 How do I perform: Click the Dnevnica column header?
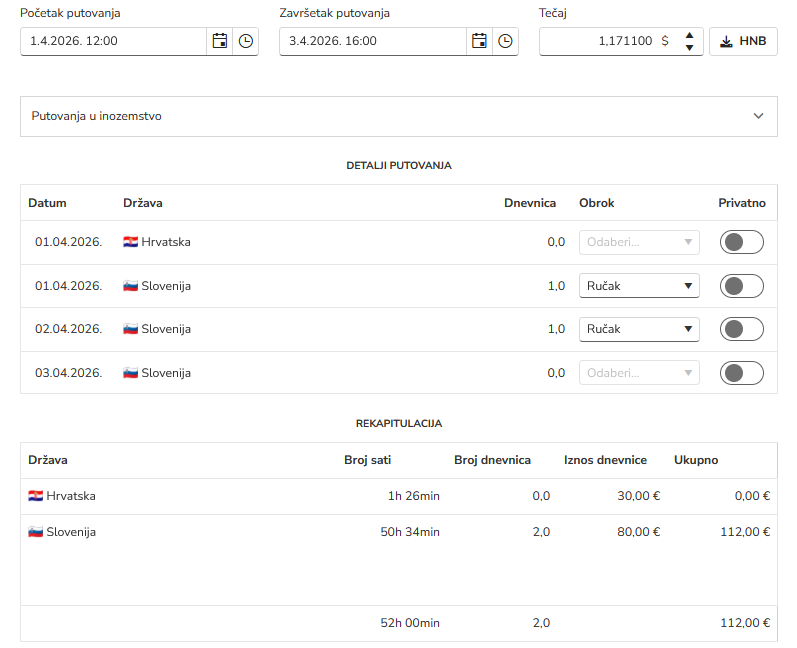point(529,203)
